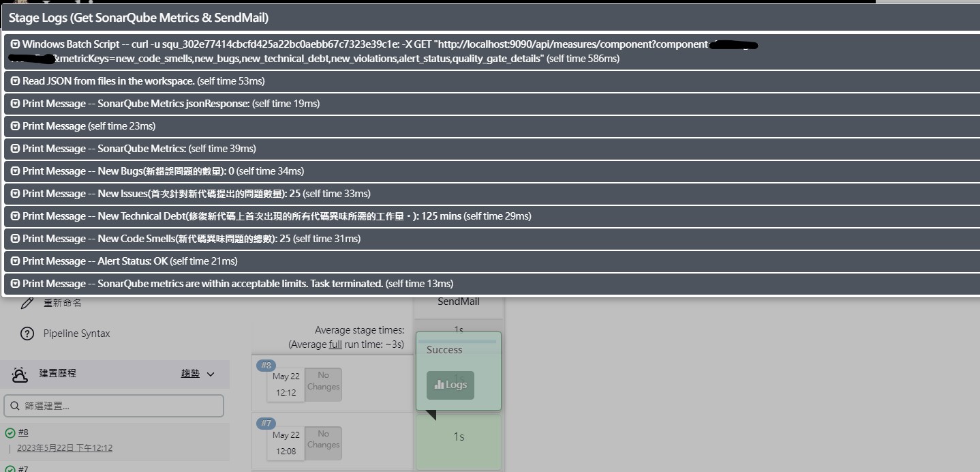Image resolution: width=980 pixels, height=472 pixels.
Task: Click the bar chart icon on Logs button
Action: pyautogui.click(x=439, y=385)
